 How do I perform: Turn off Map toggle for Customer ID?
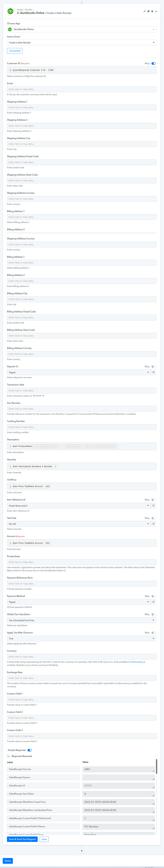154,63
